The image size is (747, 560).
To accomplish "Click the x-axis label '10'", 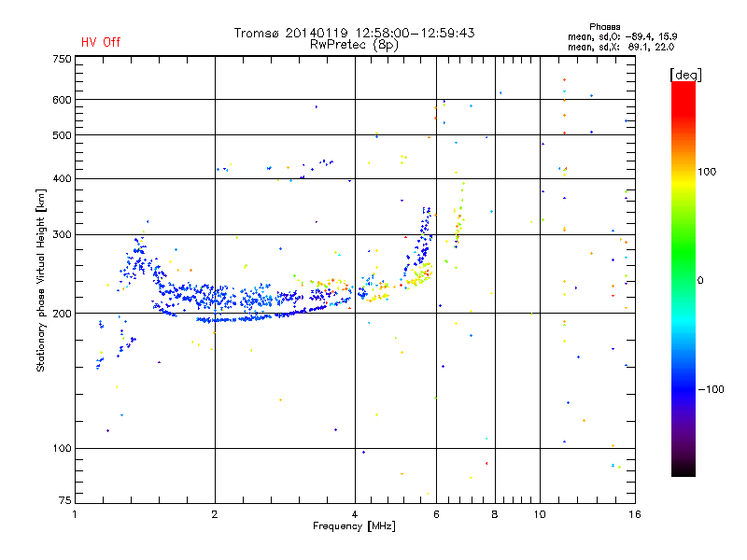I will tap(540, 514).
